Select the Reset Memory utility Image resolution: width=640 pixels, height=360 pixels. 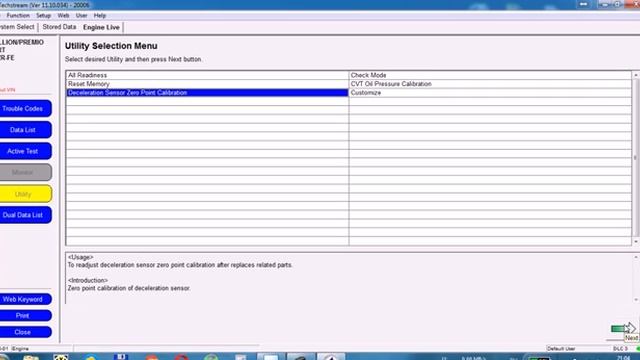click(x=207, y=84)
